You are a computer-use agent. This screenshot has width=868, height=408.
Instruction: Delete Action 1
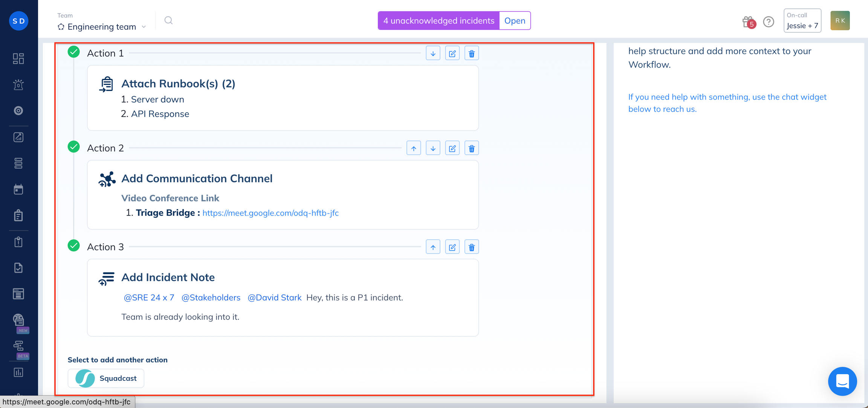click(x=471, y=53)
